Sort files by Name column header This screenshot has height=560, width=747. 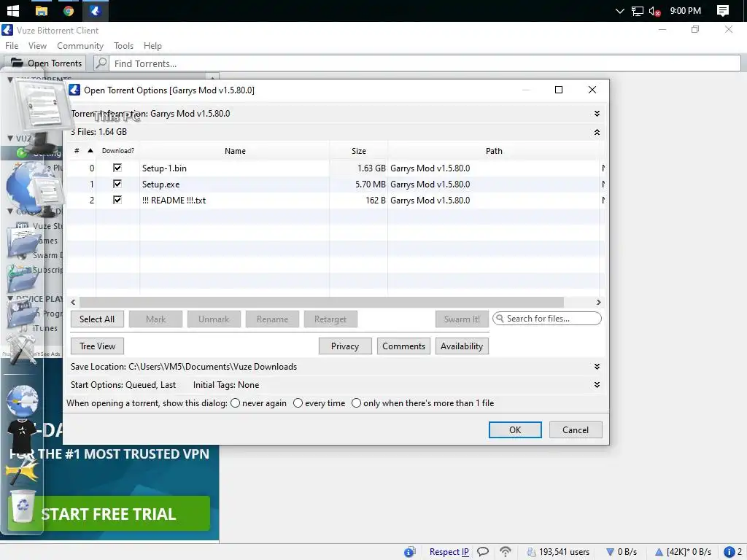[235, 151]
